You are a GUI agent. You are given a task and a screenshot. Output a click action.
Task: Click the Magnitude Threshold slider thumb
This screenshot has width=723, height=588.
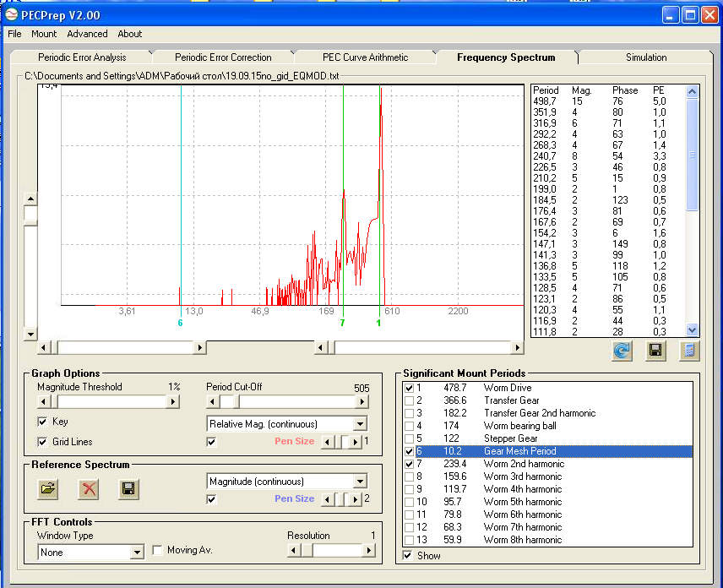[x=54, y=401]
